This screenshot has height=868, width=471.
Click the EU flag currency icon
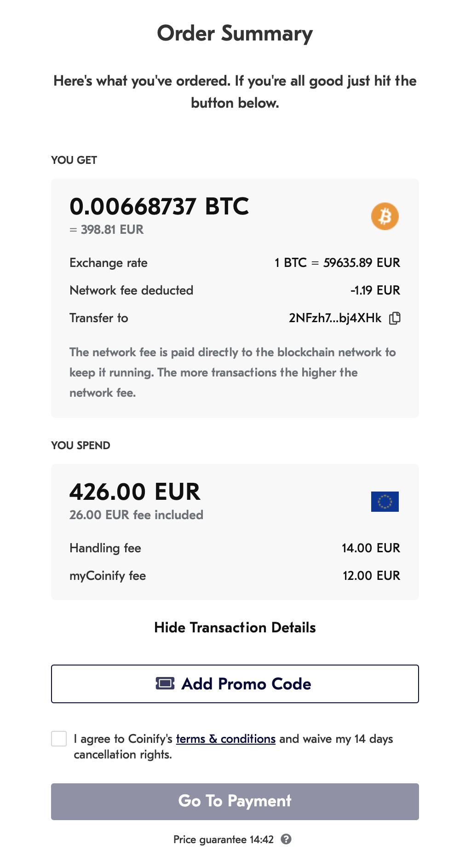tap(385, 502)
